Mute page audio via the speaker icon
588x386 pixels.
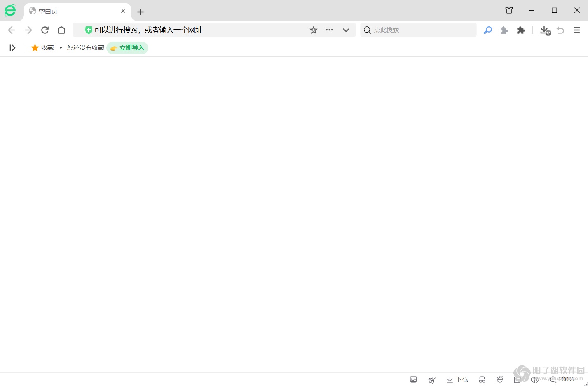click(x=534, y=379)
